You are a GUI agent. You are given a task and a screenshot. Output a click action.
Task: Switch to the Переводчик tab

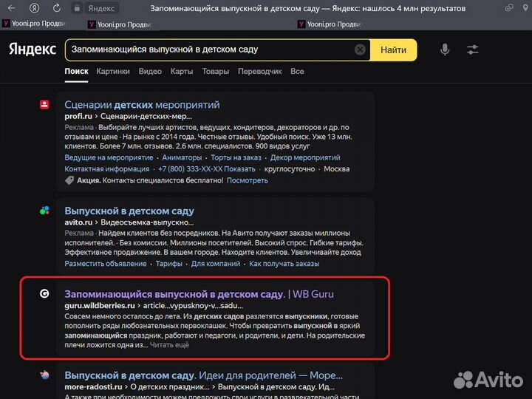(259, 71)
